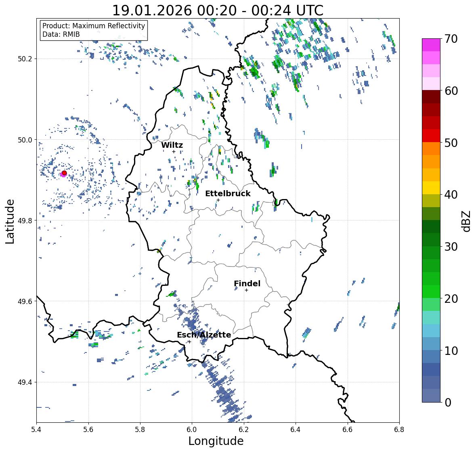The image size is (476, 451).
Task: Click the yellow 40 dBZ colorbar band
Action: tap(431, 188)
